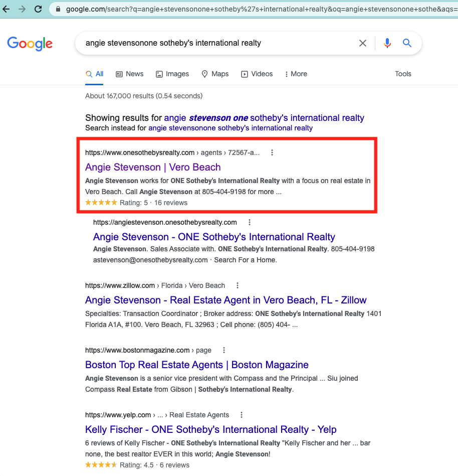Clear search with X icon
This screenshot has height=476, width=458.
(362, 43)
